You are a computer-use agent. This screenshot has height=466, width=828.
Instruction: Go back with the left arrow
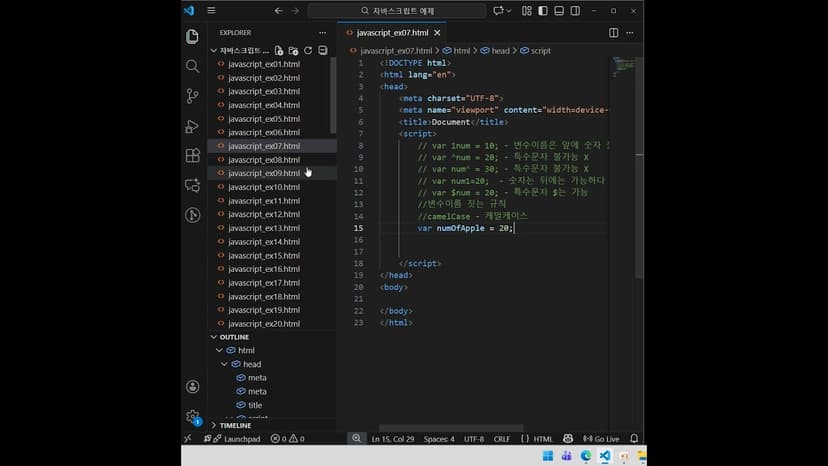[278, 11]
